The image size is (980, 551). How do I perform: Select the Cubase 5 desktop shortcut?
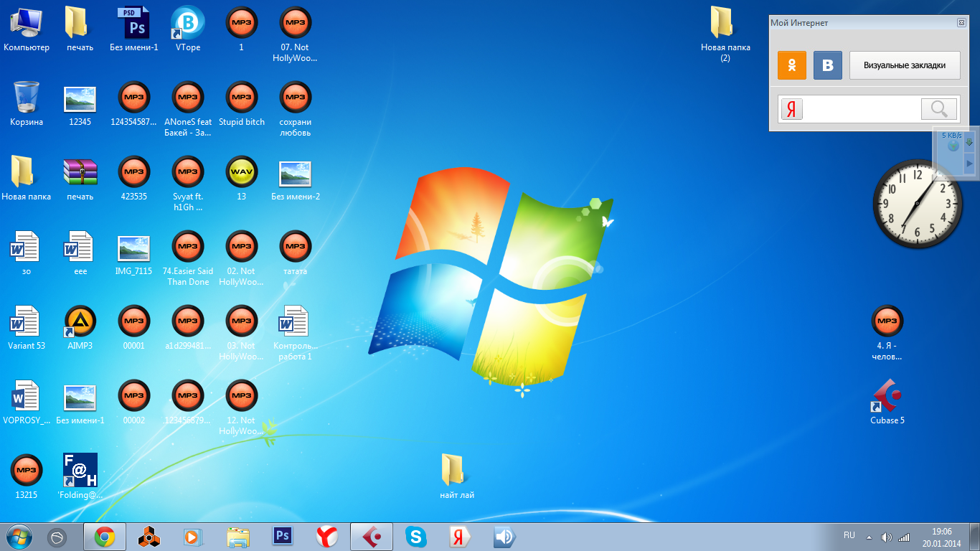[x=887, y=402]
